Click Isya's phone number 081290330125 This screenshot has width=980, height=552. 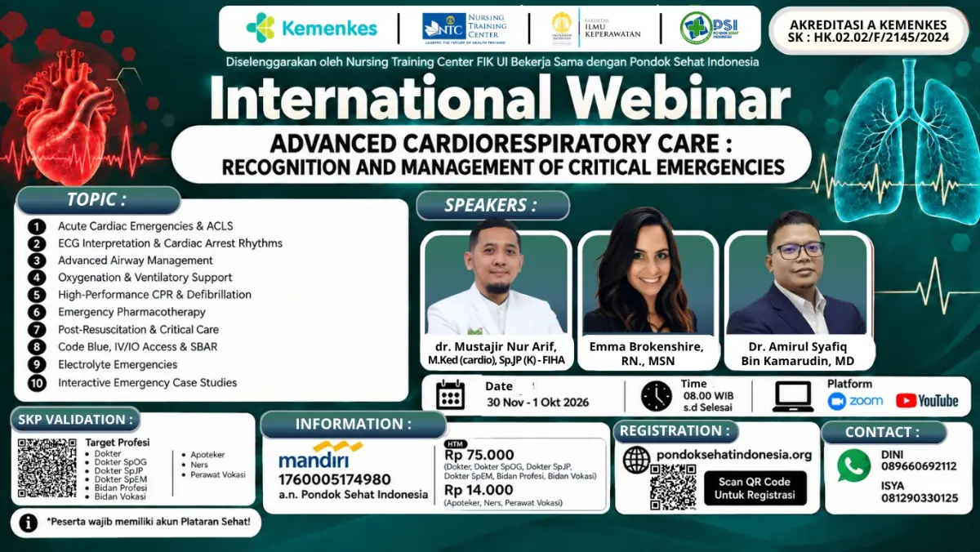[x=920, y=497]
